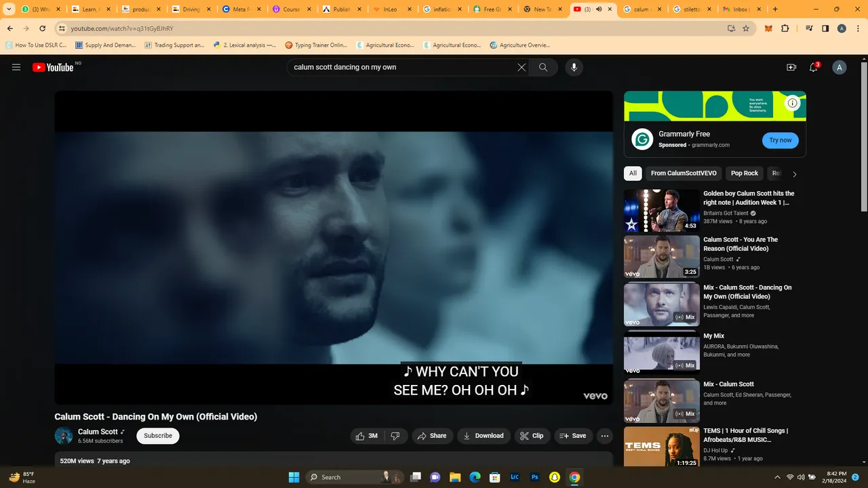Open Mix - Calum Scott title
868x488 pixels.
pyautogui.click(x=728, y=384)
